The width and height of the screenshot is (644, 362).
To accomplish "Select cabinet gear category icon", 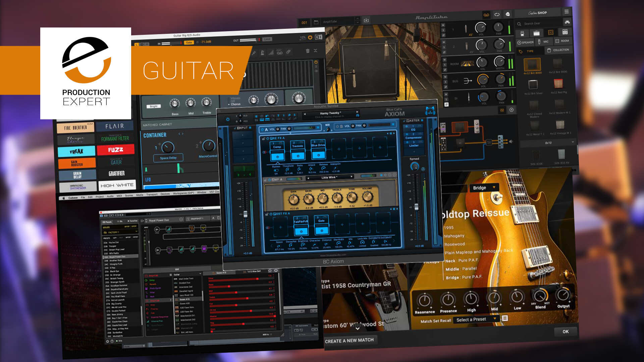I will click(x=551, y=32).
